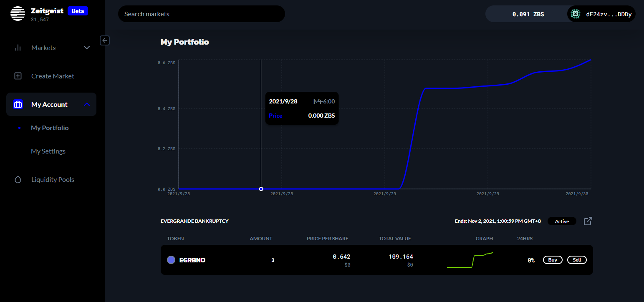Click the PRICE PER SHARE column header

tap(328, 239)
